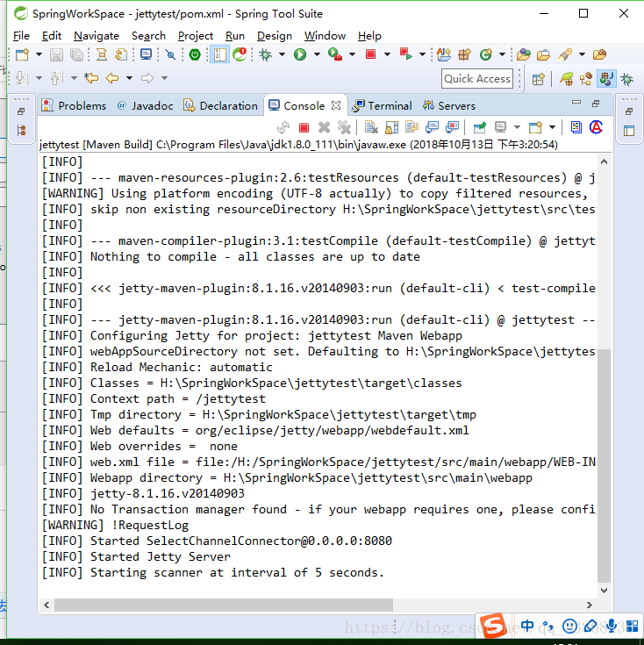Click the Search flashlight toolbar icon
Screen dimensions: 644x645
pyautogui.click(x=565, y=54)
